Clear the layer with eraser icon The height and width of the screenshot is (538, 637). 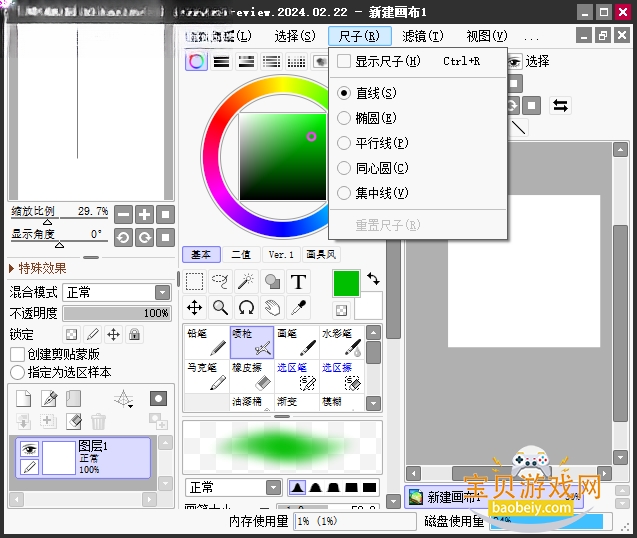pyautogui.click(x=74, y=422)
